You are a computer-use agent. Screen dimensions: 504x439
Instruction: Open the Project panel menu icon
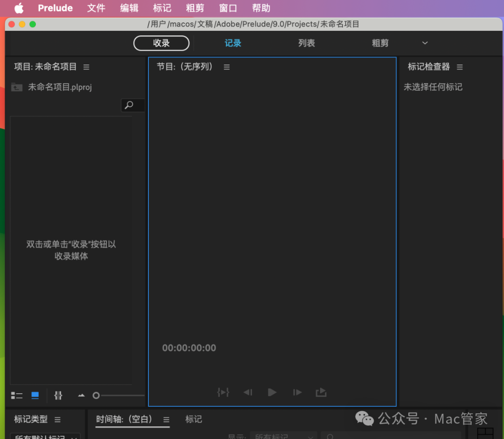[86, 67]
